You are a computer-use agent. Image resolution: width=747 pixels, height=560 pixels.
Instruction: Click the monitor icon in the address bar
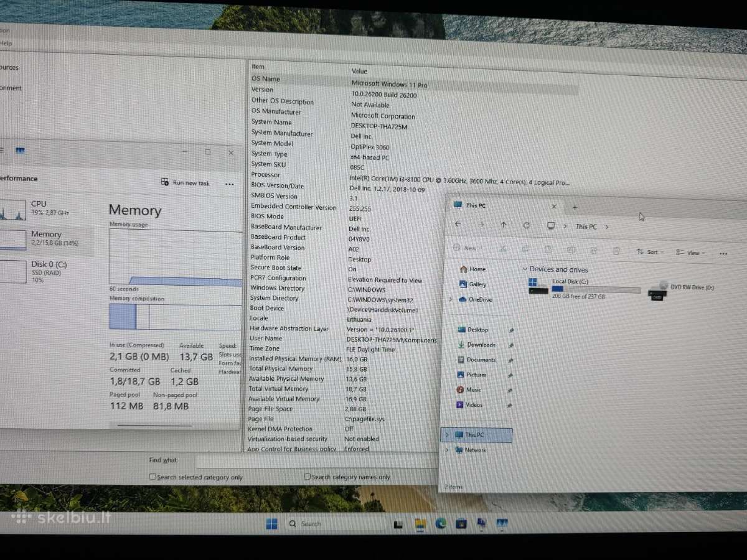(x=551, y=226)
